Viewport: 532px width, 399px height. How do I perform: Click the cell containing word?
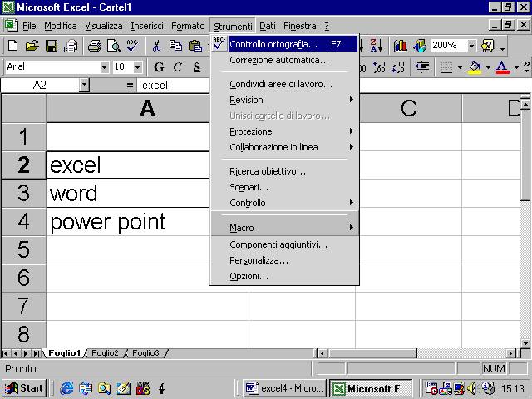tap(129, 193)
